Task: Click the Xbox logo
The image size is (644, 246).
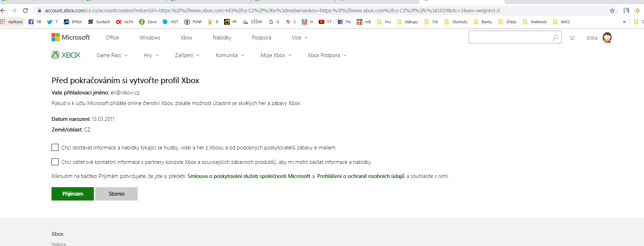Action: click(x=66, y=55)
